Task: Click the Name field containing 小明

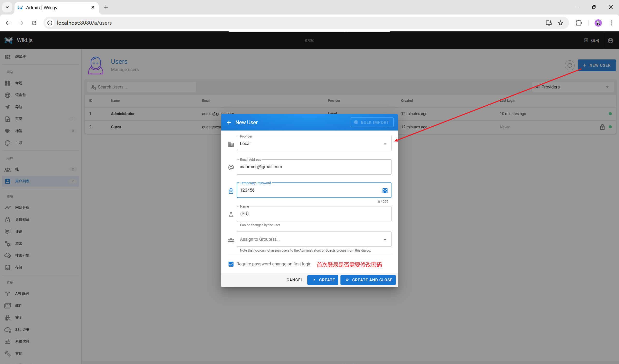Action: tap(314, 214)
